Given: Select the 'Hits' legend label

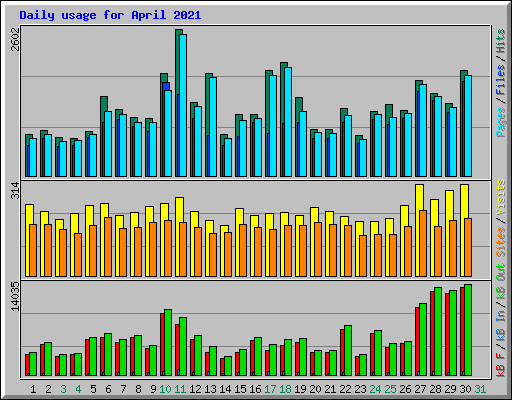Looking at the screenshot, I should click(x=500, y=41).
